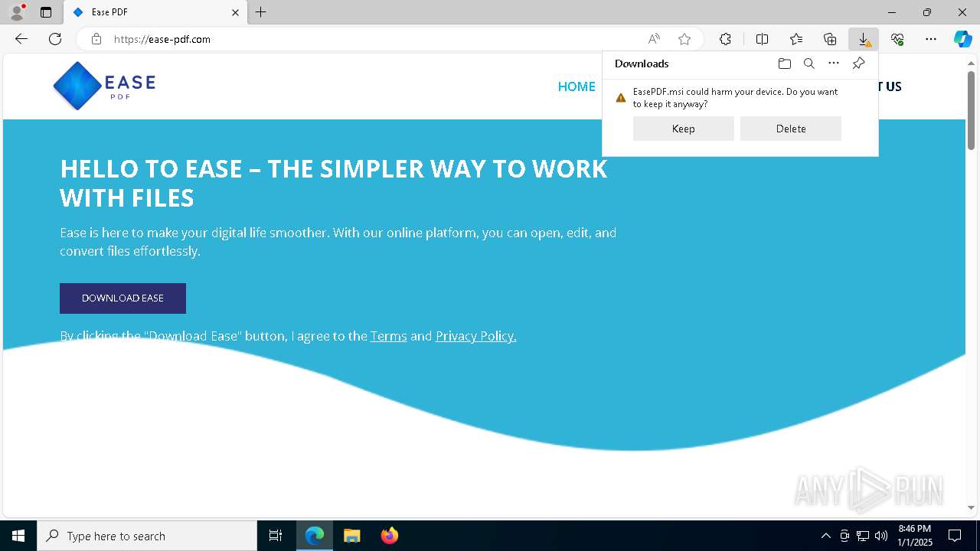Open more options in Downloads panel

834,64
